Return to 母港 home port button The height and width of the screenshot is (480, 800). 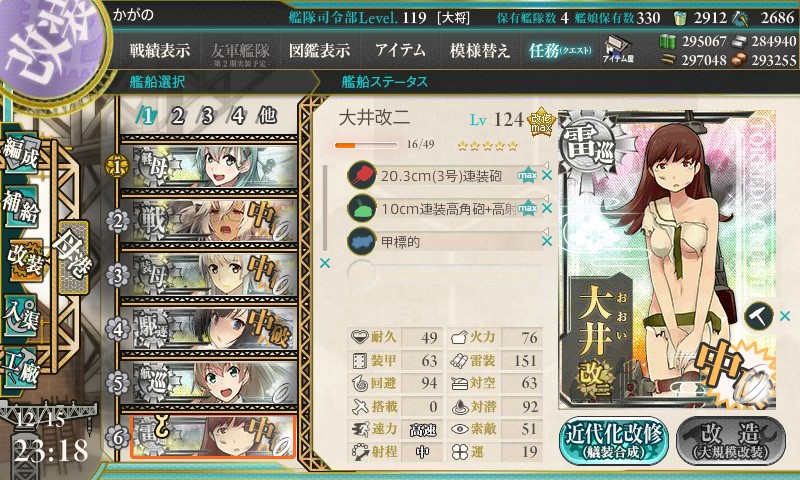point(74,258)
